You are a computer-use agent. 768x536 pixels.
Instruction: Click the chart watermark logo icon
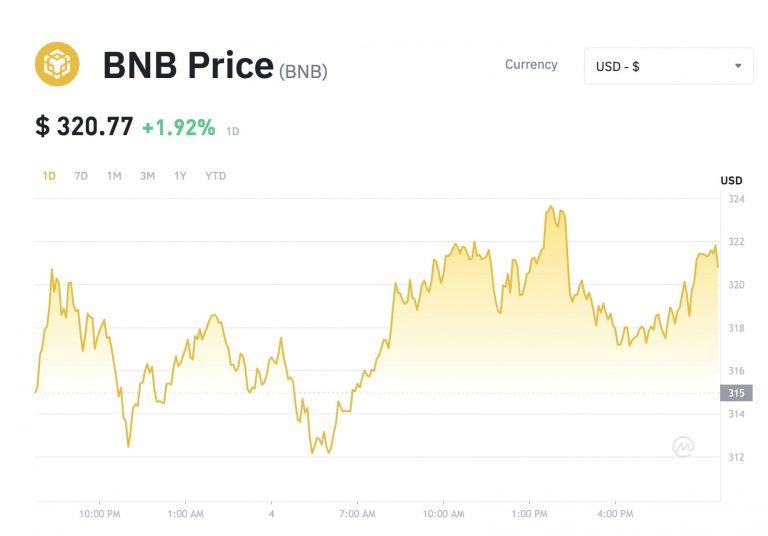pyautogui.click(x=683, y=447)
